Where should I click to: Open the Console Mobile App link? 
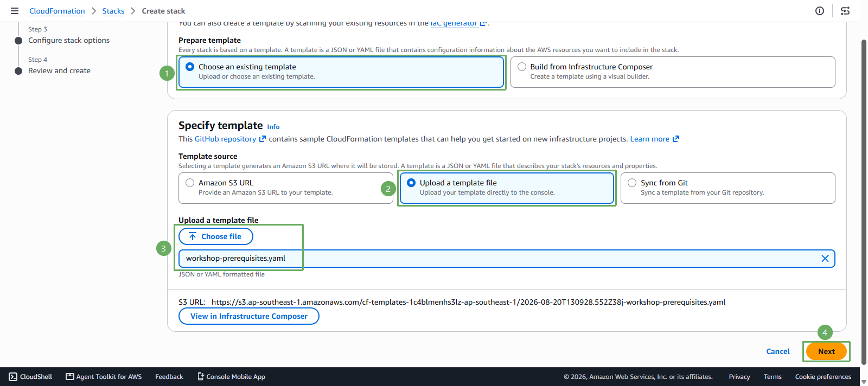pyautogui.click(x=231, y=377)
